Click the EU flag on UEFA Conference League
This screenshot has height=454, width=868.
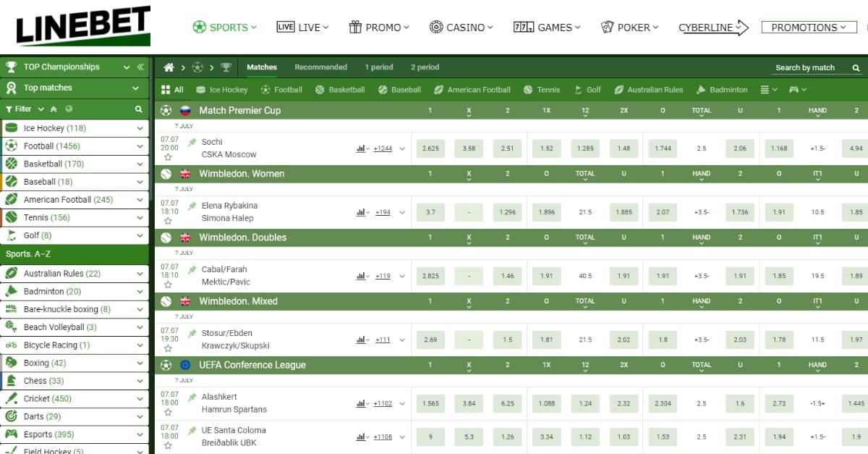point(185,365)
